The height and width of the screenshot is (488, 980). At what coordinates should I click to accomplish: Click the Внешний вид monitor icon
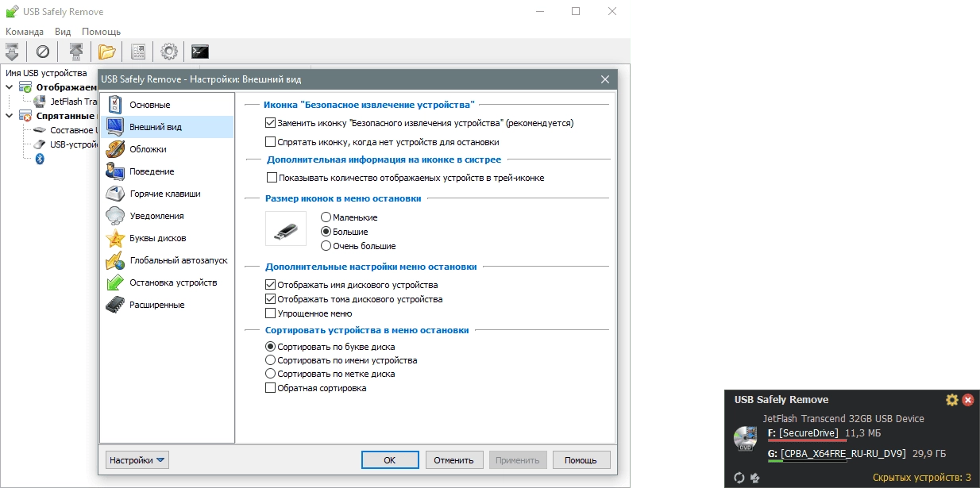click(115, 127)
